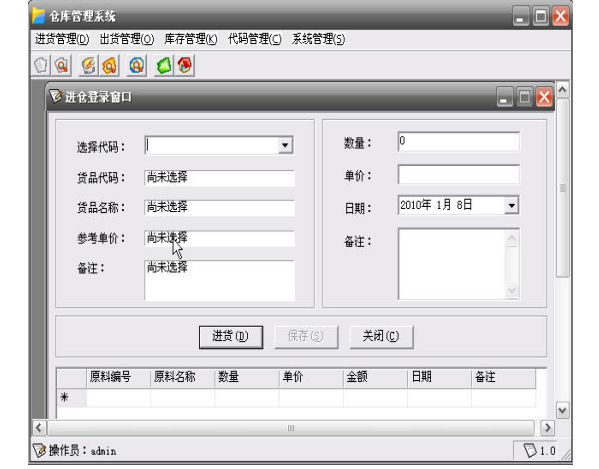This screenshot has height=469, width=599.
Task: Open the 系统管理(S) menu
Action: pyautogui.click(x=318, y=39)
